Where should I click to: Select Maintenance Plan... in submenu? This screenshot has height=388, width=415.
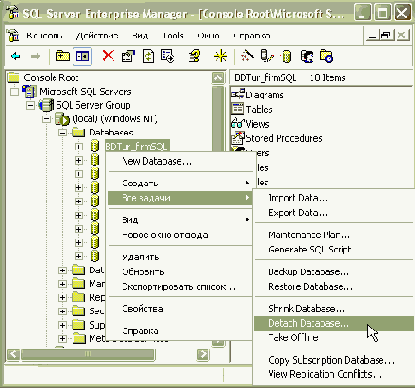(x=334, y=235)
